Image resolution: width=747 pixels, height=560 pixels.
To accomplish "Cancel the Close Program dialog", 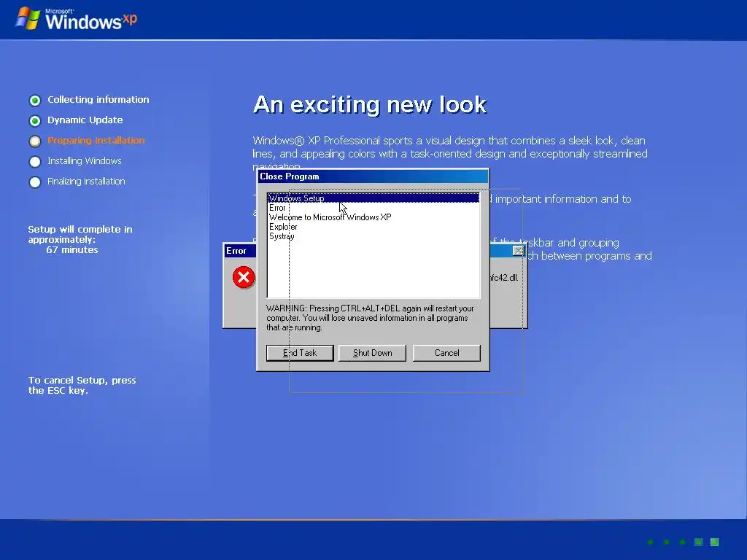I will [447, 353].
